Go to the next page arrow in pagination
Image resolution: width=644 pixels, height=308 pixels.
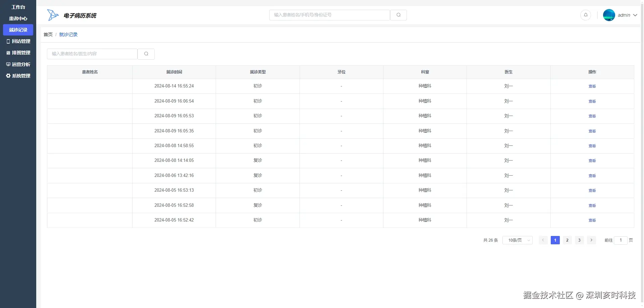point(591,240)
